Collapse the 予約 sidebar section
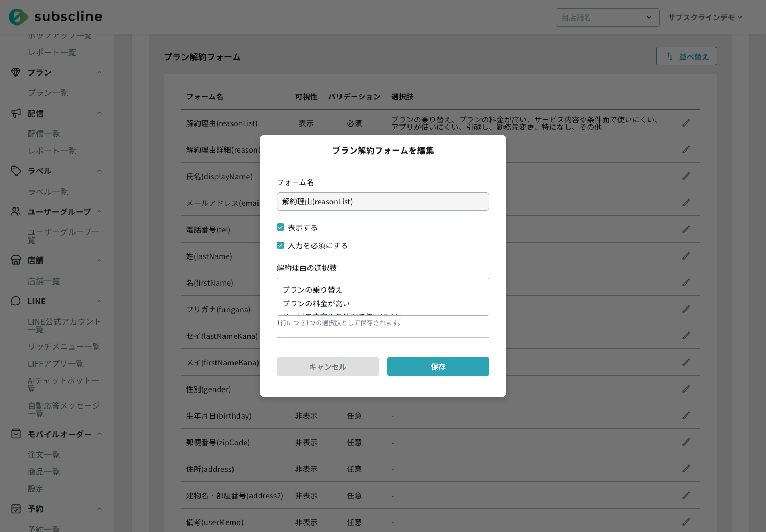Image resolution: width=766 pixels, height=532 pixels. point(99,509)
